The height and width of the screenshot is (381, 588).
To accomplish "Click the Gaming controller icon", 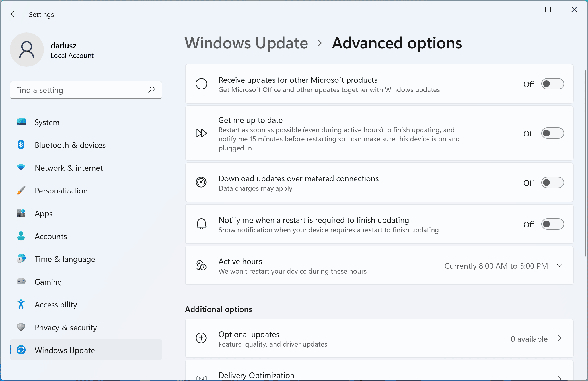I will point(21,282).
